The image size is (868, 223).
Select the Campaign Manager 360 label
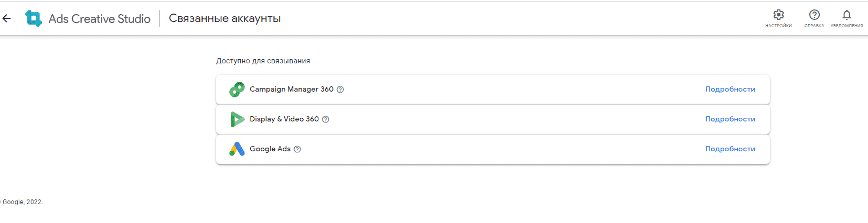click(292, 90)
